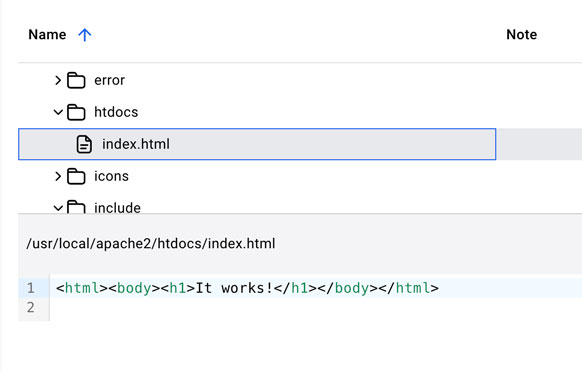Click the index.html file document icon
Image resolution: width=582 pixels, height=372 pixels.
[84, 144]
